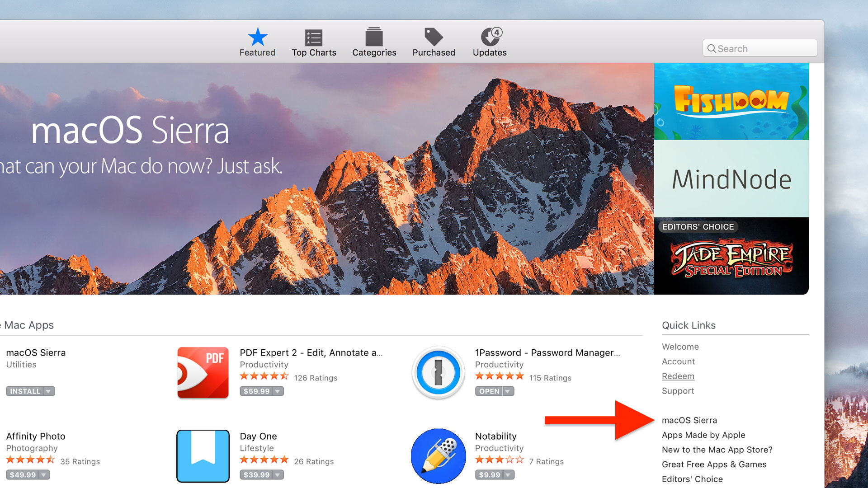This screenshot has height=488, width=868.
Task: Open the Featured star tab
Action: pos(257,42)
